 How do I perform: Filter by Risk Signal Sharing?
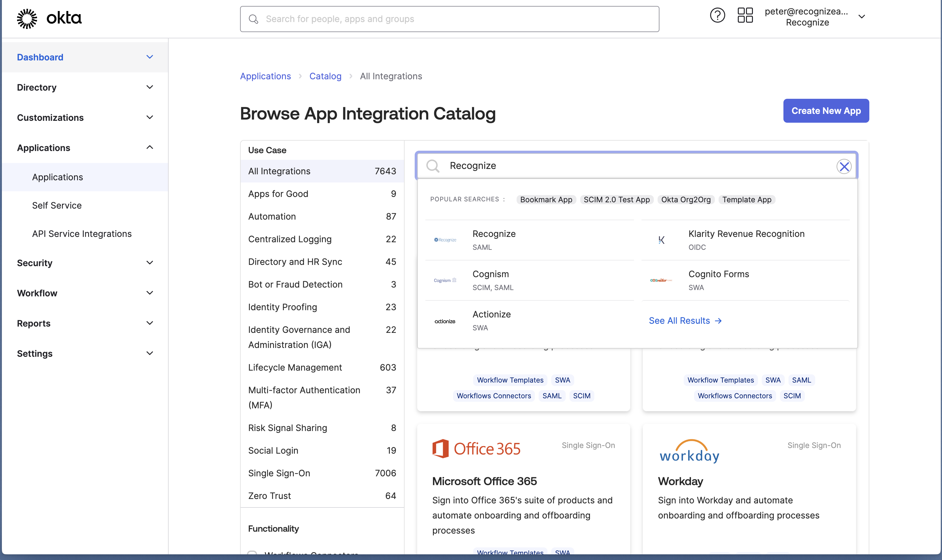click(322, 428)
